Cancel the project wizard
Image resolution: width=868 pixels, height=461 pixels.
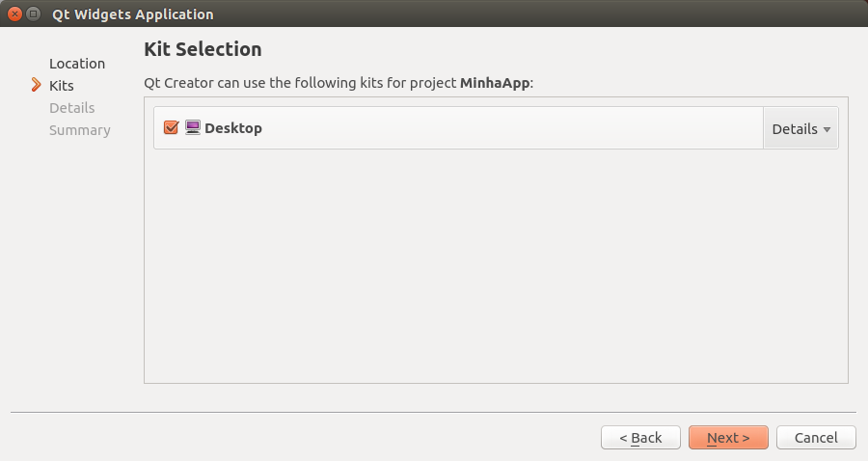816,438
